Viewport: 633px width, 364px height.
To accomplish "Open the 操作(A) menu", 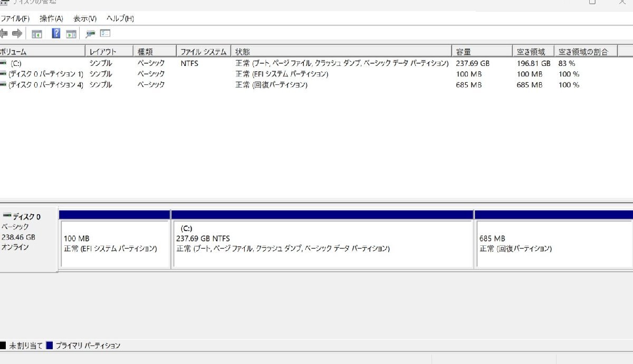I will point(51,18).
